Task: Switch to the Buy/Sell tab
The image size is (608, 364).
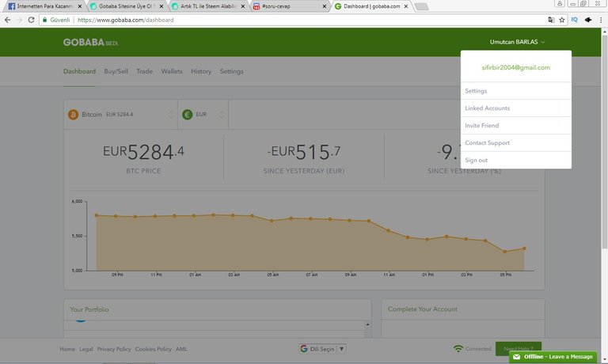Action: pyautogui.click(x=116, y=71)
